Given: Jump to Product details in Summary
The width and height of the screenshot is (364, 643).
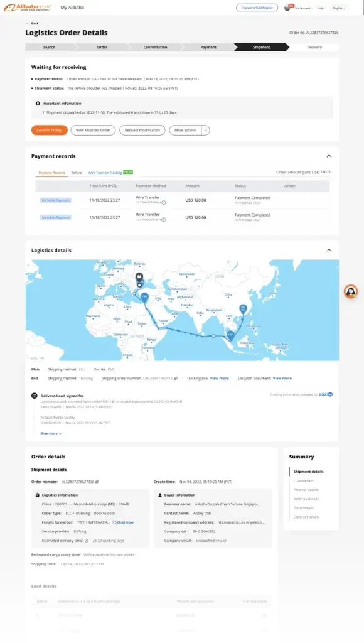Looking at the screenshot, I should (x=306, y=490).
